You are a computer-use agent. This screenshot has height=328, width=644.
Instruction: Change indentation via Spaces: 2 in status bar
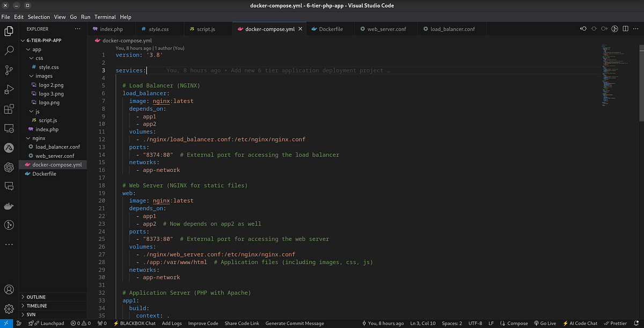(451, 323)
